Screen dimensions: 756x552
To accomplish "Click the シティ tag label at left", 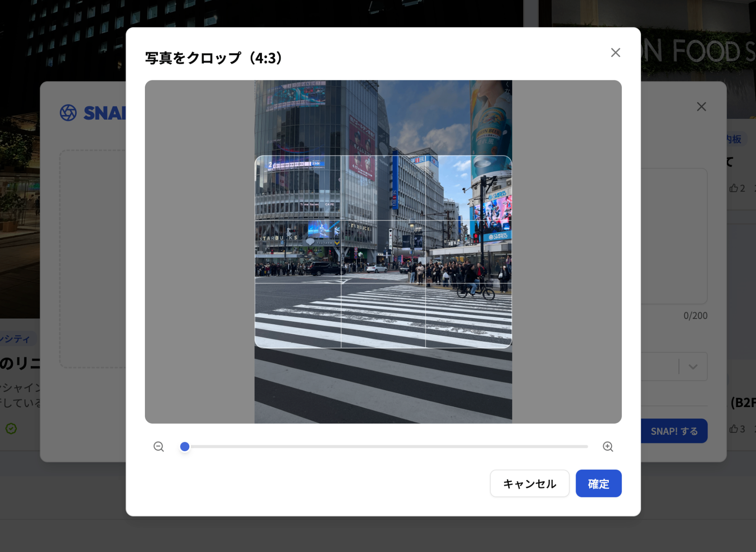I will pyautogui.click(x=16, y=339).
